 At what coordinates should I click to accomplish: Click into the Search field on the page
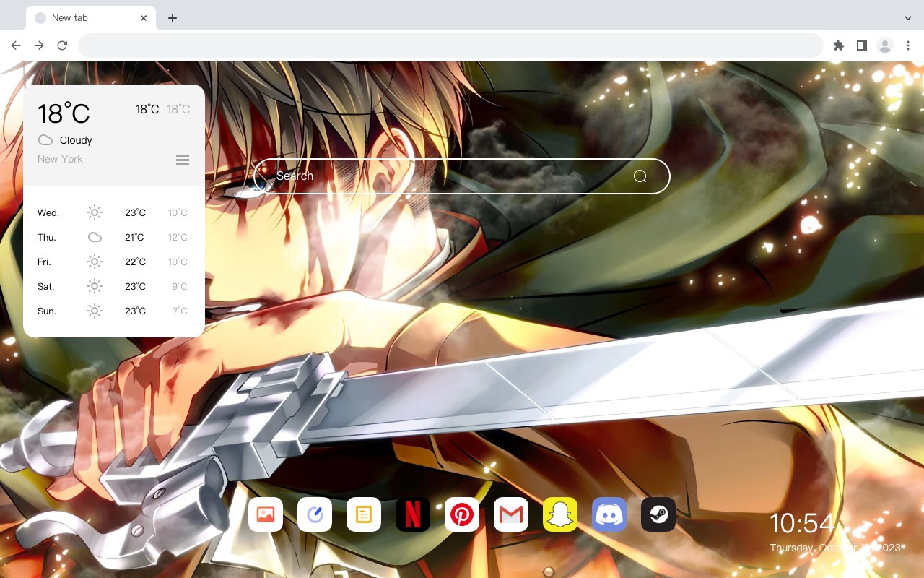(462, 176)
